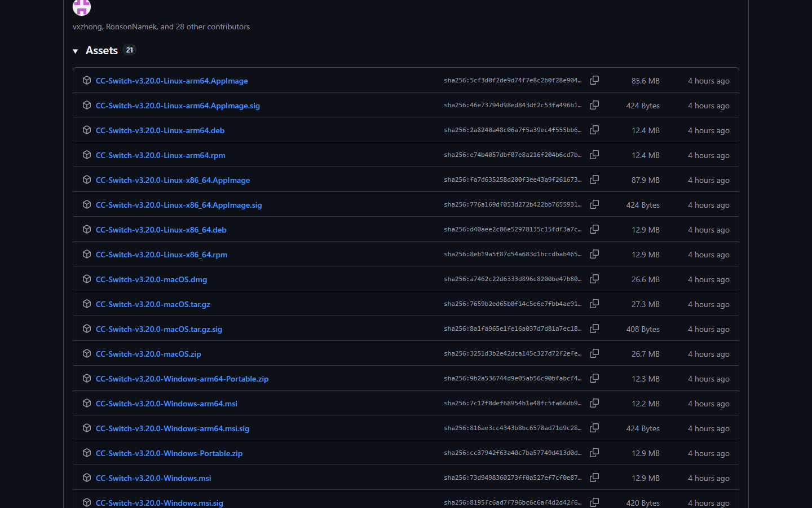The width and height of the screenshot is (812, 508).
Task: Download CC-Switch-v3.20.0-Linux-arm64.rpm
Action: pyautogui.click(x=161, y=155)
